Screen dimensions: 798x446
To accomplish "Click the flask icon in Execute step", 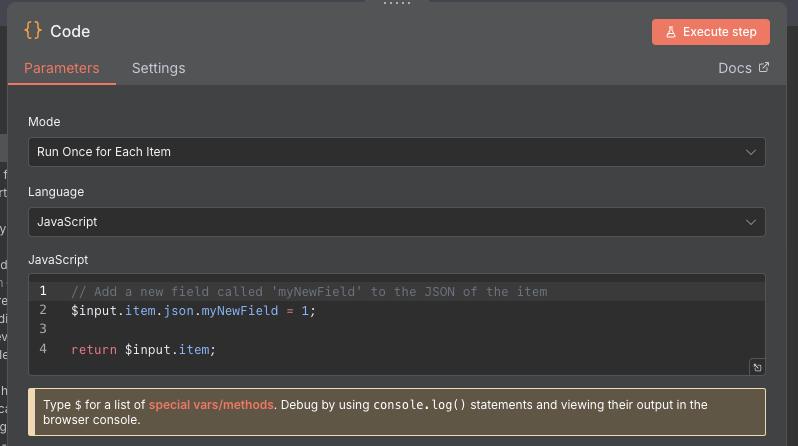I will tap(671, 32).
